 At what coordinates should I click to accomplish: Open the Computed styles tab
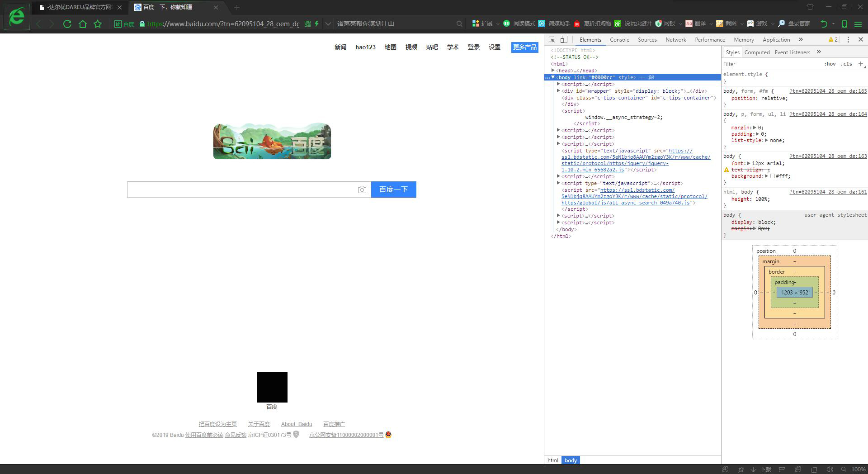757,52
